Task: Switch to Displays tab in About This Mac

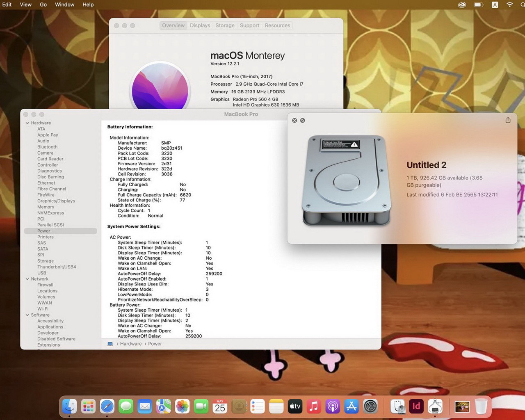Action: (200, 25)
